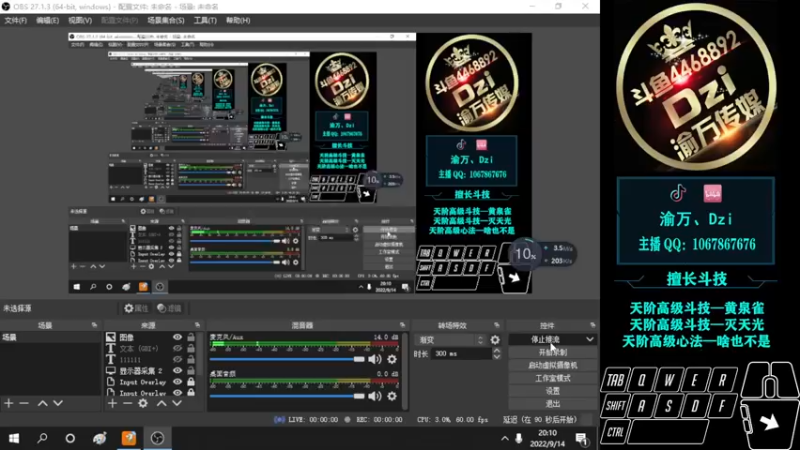Click the 开始录制 button
Image resolution: width=800 pixels, height=450 pixels.
point(553,353)
